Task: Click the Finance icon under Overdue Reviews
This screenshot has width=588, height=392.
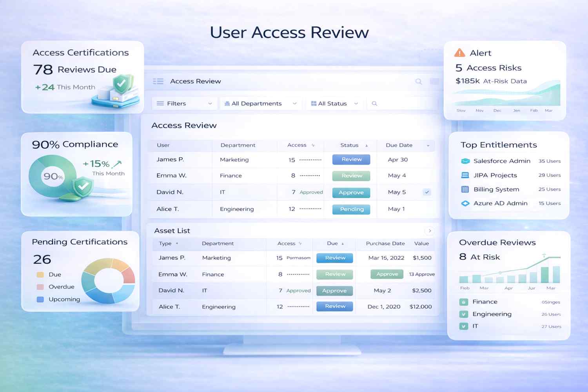Action: click(x=464, y=302)
